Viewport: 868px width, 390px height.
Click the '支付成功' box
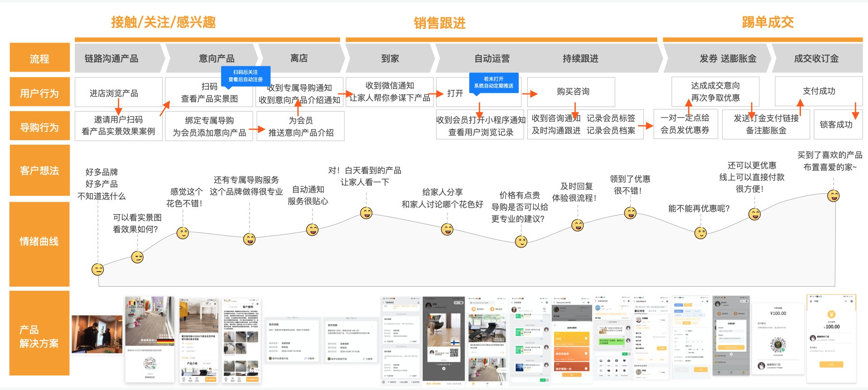tap(819, 91)
